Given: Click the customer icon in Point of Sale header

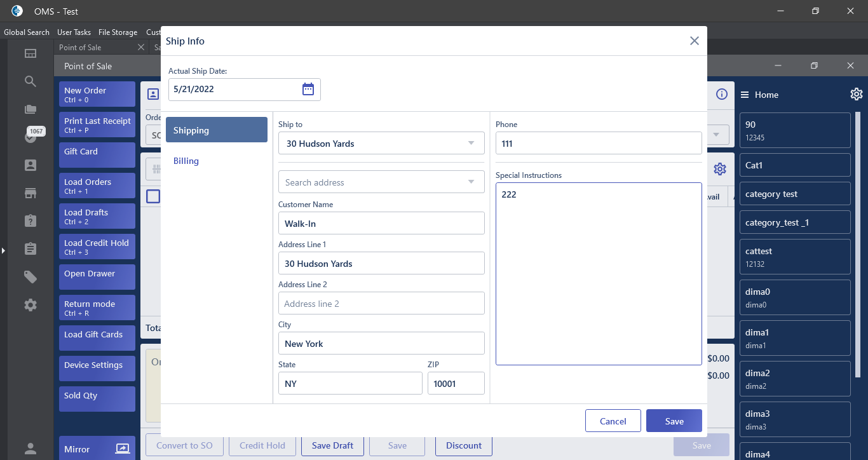Looking at the screenshot, I should click(x=153, y=94).
